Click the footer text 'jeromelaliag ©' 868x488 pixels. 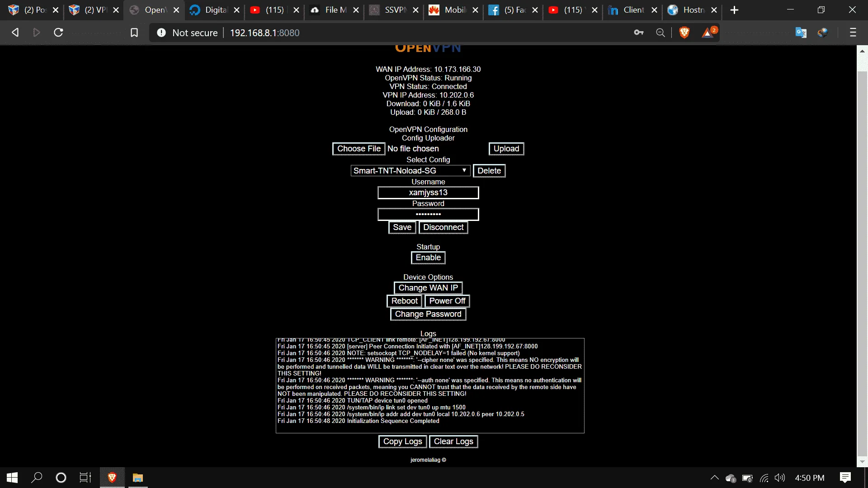(428, 460)
